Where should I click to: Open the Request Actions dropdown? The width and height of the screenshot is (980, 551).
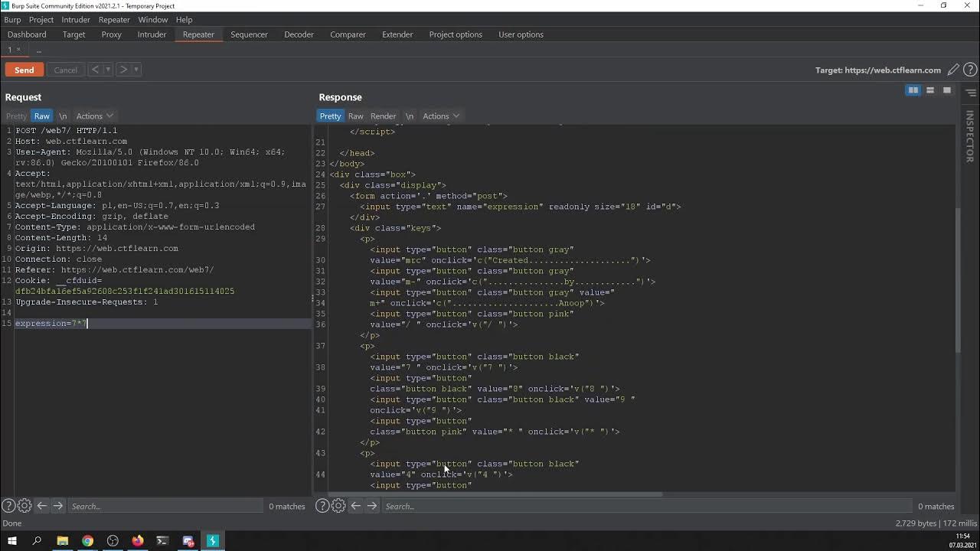(x=94, y=116)
